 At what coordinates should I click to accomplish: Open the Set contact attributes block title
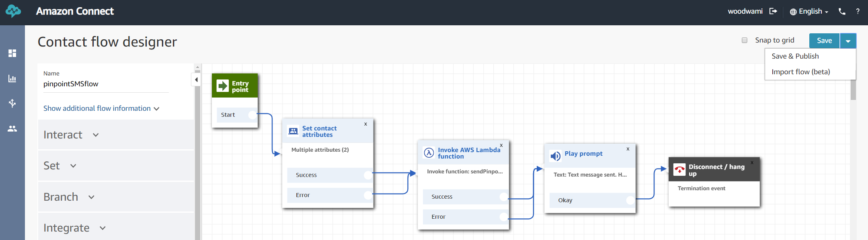pos(320,131)
